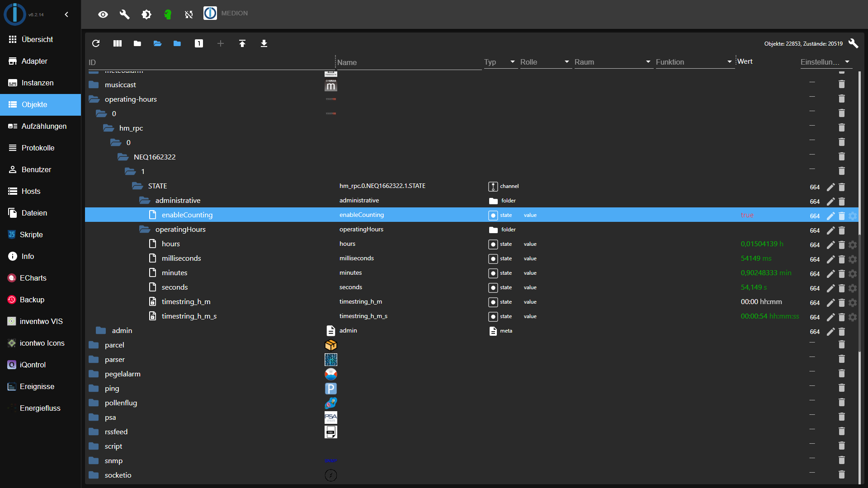Select Objekte in the sidebar
Screen dimensions: 868x488
click(41, 104)
